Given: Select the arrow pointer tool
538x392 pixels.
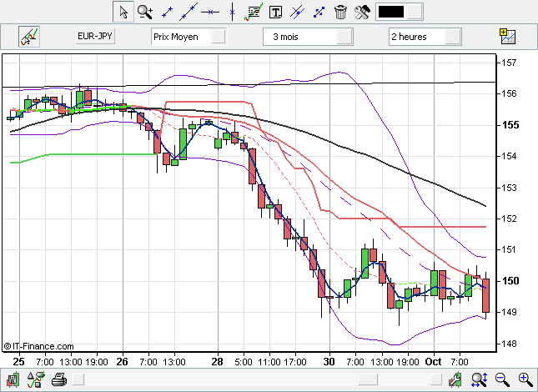Looking at the screenshot, I should 123,12.
